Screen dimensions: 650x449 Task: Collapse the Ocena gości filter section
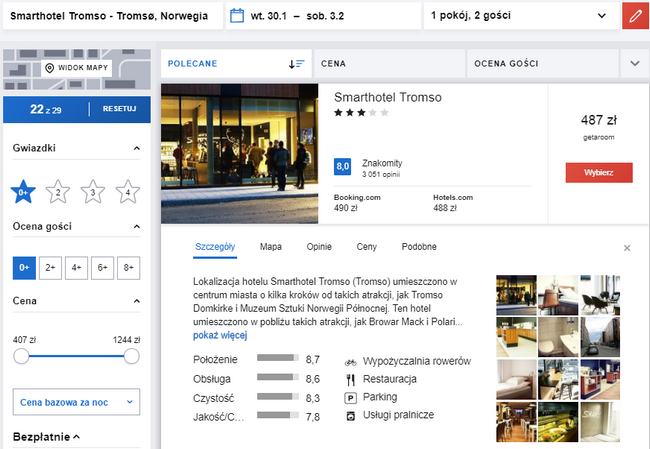click(136, 227)
